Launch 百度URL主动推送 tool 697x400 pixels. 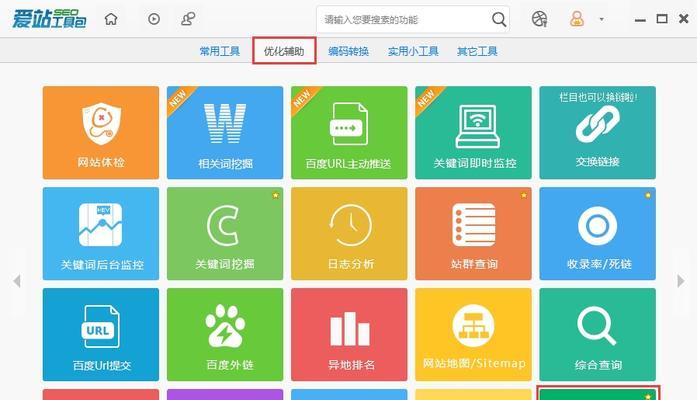tap(349, 132)
